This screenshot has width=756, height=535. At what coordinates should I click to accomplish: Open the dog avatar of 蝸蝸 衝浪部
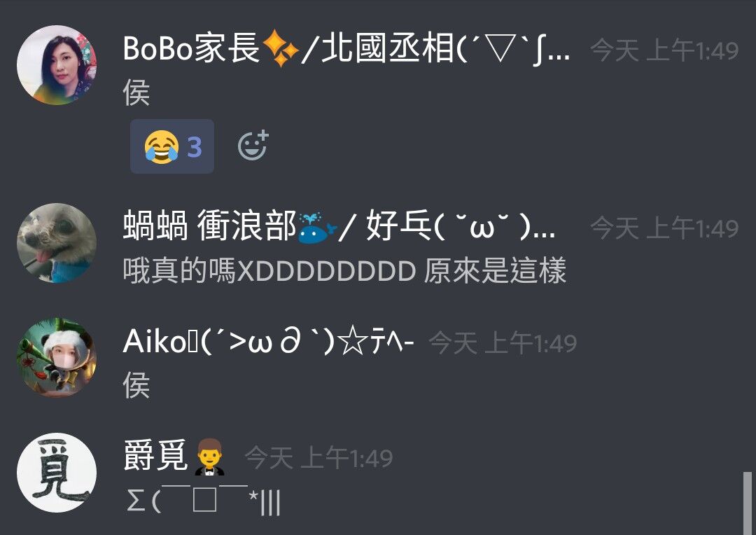[x=57, y=243]
